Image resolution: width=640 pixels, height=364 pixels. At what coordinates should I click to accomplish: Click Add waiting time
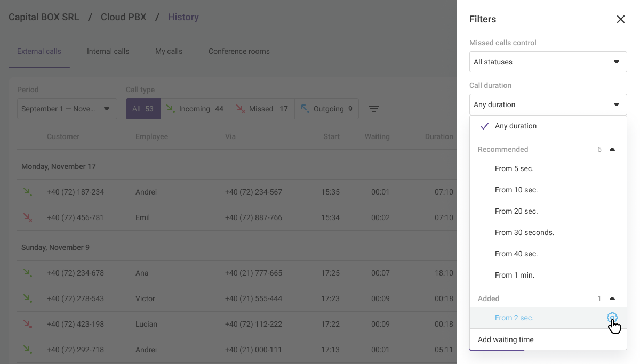coord(506,339)
